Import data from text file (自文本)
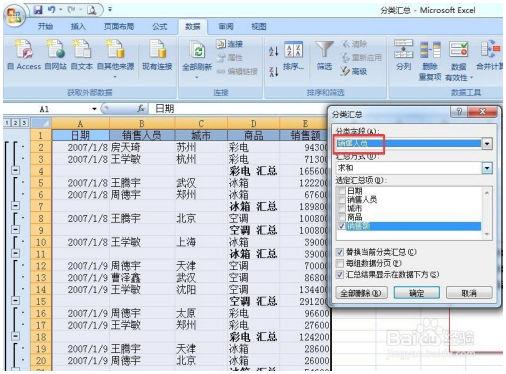The width and height of the screenshot is (506, 374). click(82, 55)
